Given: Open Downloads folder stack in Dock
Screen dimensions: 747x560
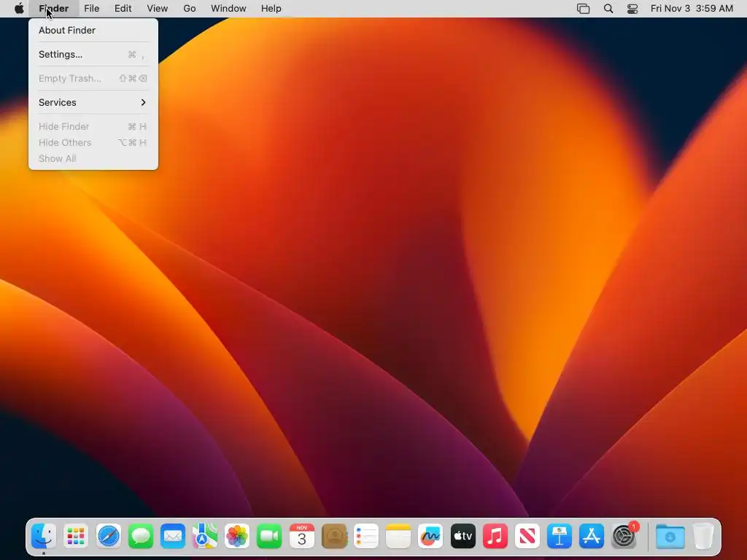Looking at the screenshot, I should [670, 536].
